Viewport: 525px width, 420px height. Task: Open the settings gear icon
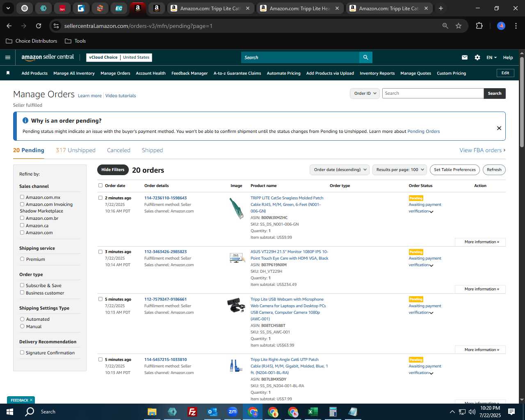tap(477, 57)
